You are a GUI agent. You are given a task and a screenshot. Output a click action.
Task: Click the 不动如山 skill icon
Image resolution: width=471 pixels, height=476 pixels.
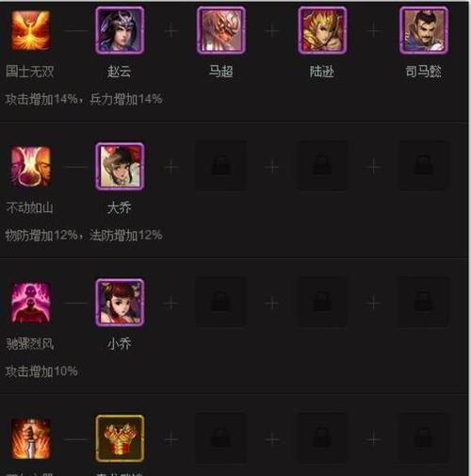pyautogui.click(x=30, y=167)
